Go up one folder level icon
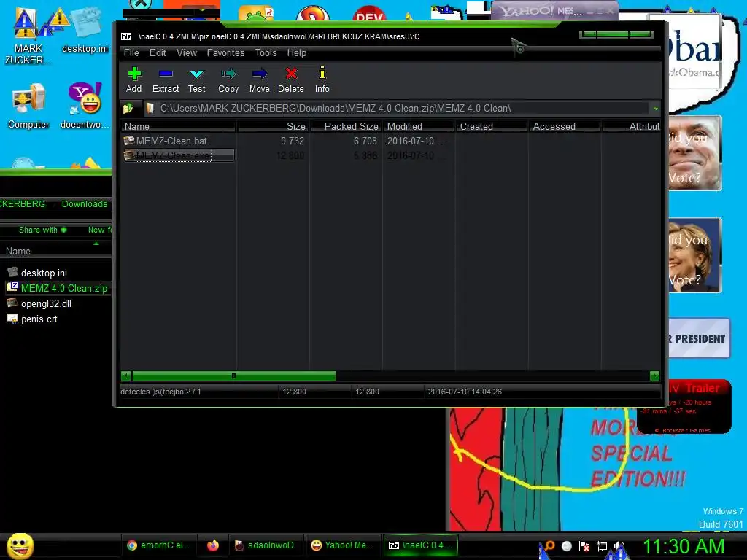The image size is (747, 560). [x=128, y=109]
